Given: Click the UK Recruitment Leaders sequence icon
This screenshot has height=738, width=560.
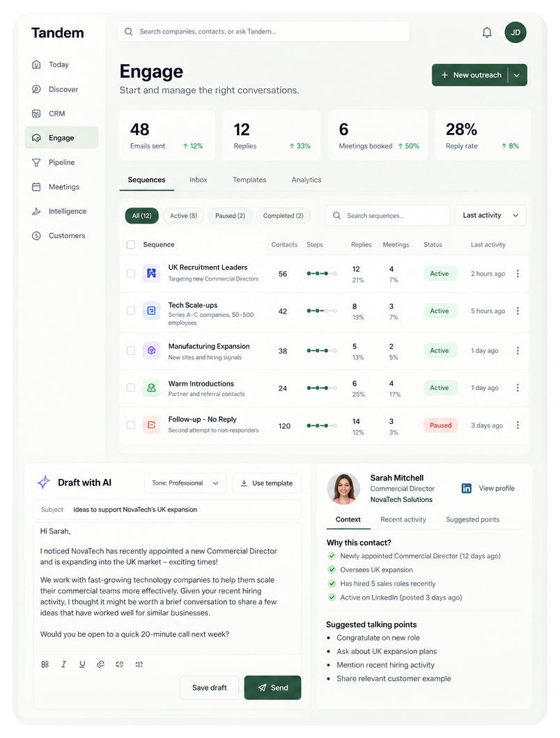Looking at the screenshot, I should click(x=151, y=273).
